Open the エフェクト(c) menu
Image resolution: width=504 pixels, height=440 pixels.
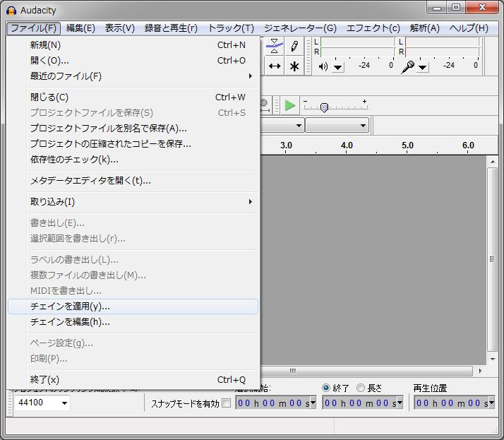(x=373, y=28)
